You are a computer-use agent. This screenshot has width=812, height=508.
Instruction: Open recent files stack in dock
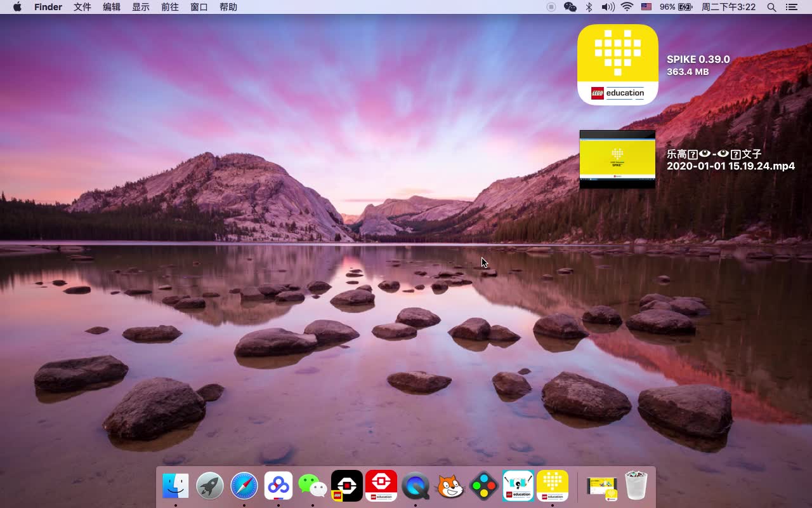[x=601, y=486]
